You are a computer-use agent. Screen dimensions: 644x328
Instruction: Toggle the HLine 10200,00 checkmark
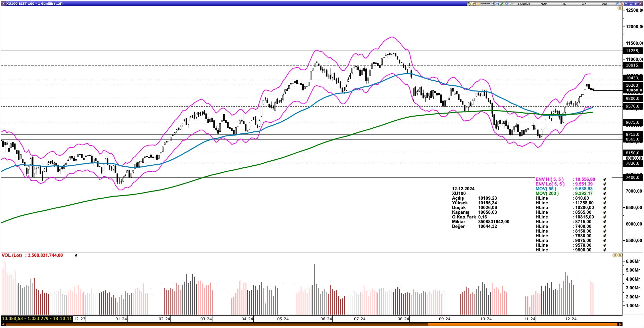604,208
